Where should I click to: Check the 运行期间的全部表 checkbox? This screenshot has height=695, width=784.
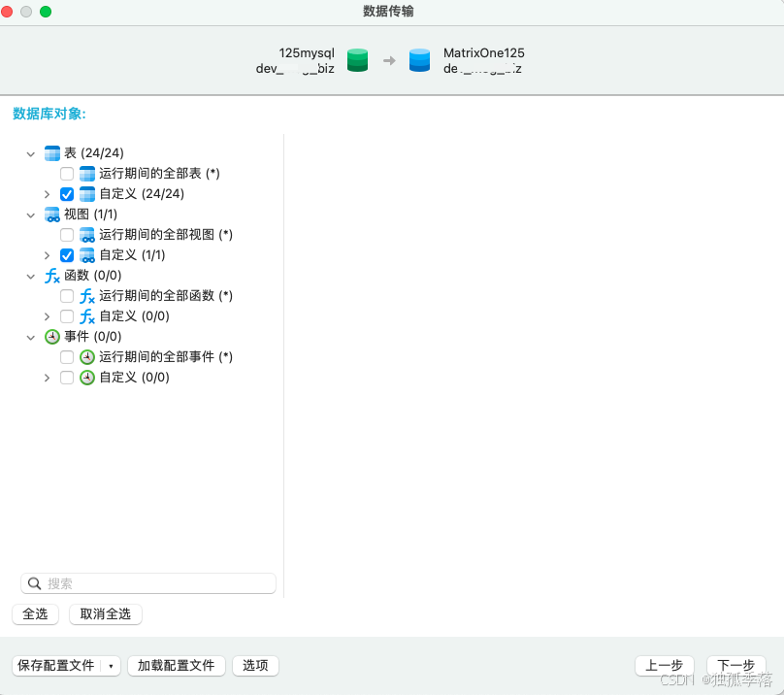point(66,173)
